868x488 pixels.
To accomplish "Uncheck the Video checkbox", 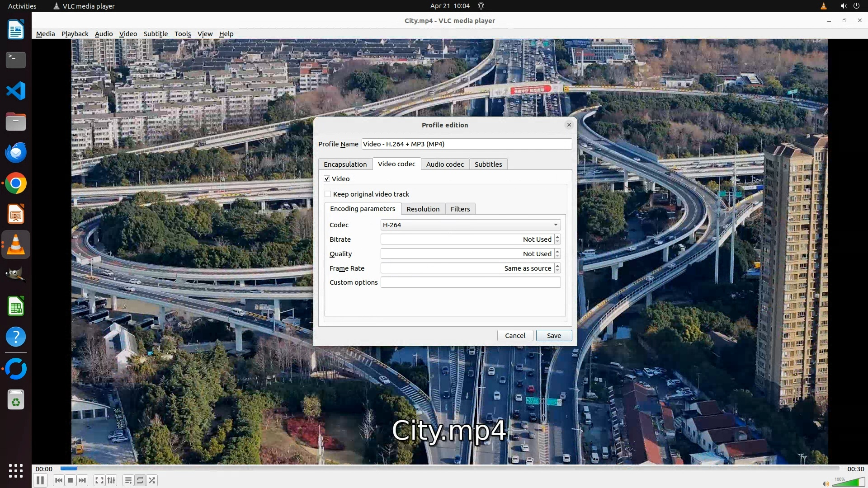I will pos(327,179).
